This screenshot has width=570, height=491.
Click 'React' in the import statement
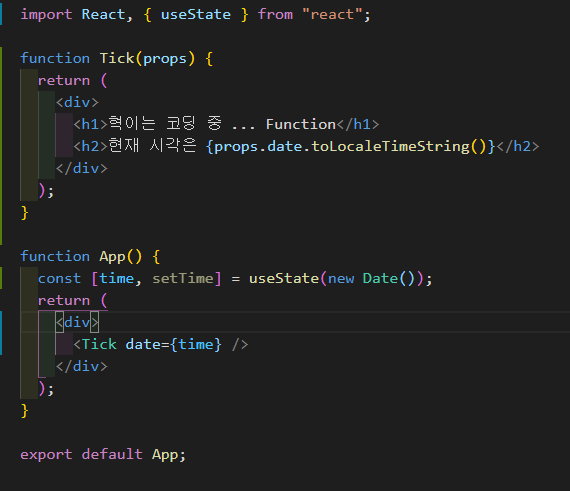tap(103, 15)
